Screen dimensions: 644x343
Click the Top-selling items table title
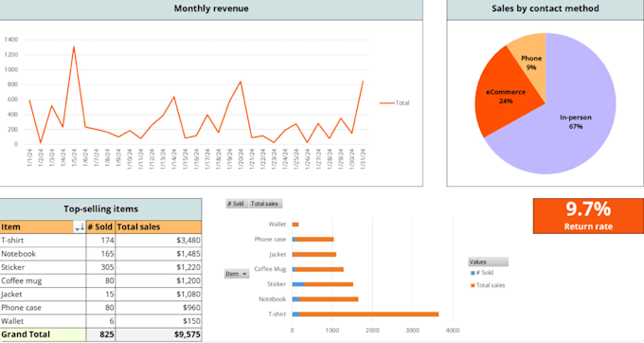click(x=100, y=209)
